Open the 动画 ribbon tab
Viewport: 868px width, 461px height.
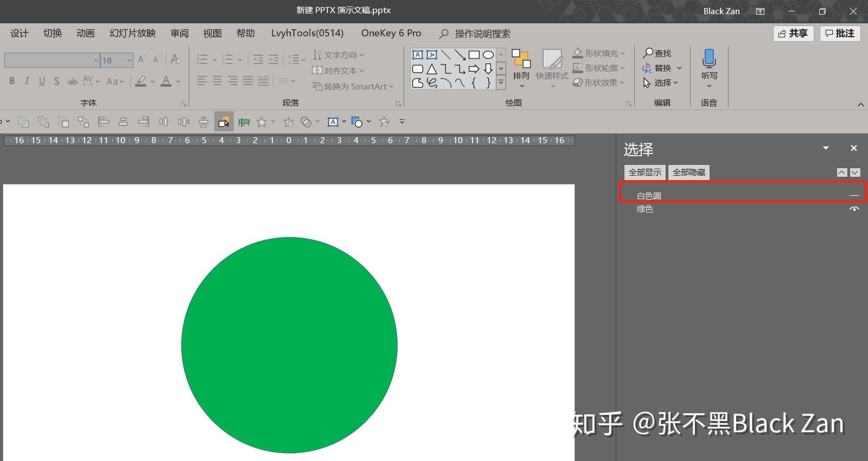pos(85,33)
